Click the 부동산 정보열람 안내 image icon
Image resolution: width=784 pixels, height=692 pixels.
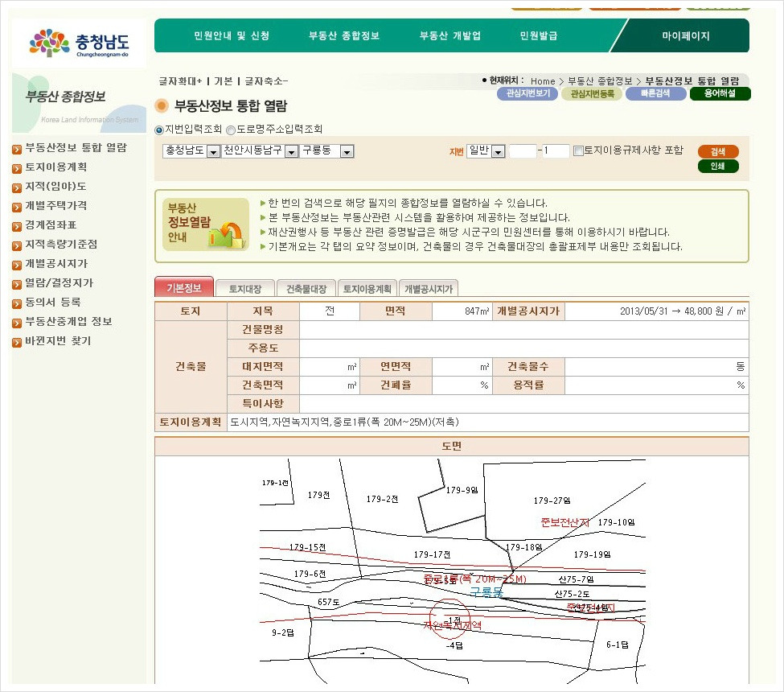(206, 224)
